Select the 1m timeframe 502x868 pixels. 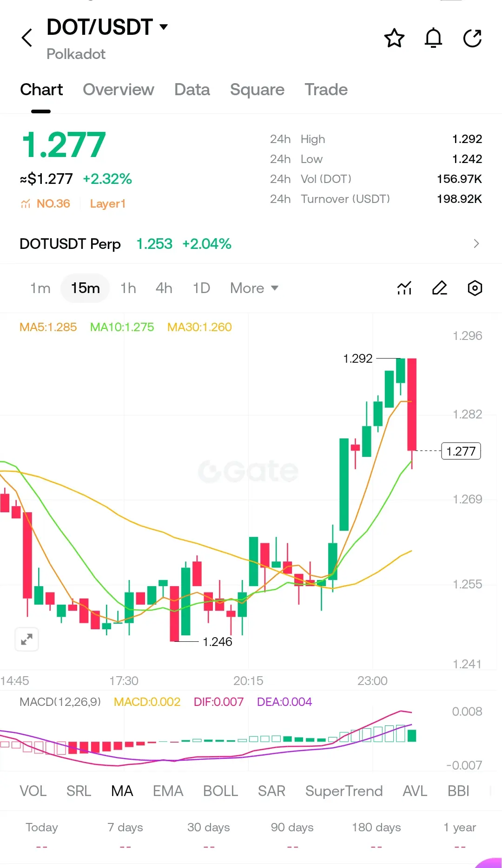tap(40, 288)
